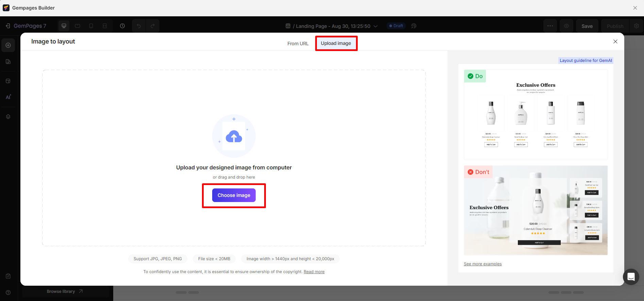Screen dimensions: 644x301
Task: Switch to the From URL tab
Action: tap(298, 44)
